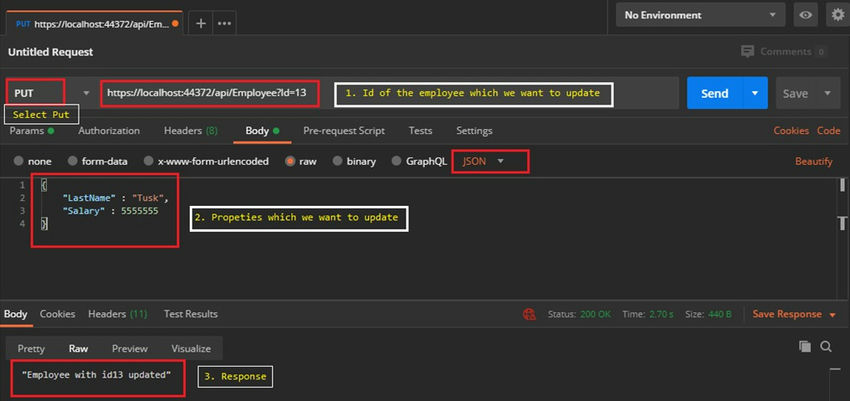Switch to the Authorization tab
The width and height of the screenshot is (850, 401).
(x=109, y=131)
